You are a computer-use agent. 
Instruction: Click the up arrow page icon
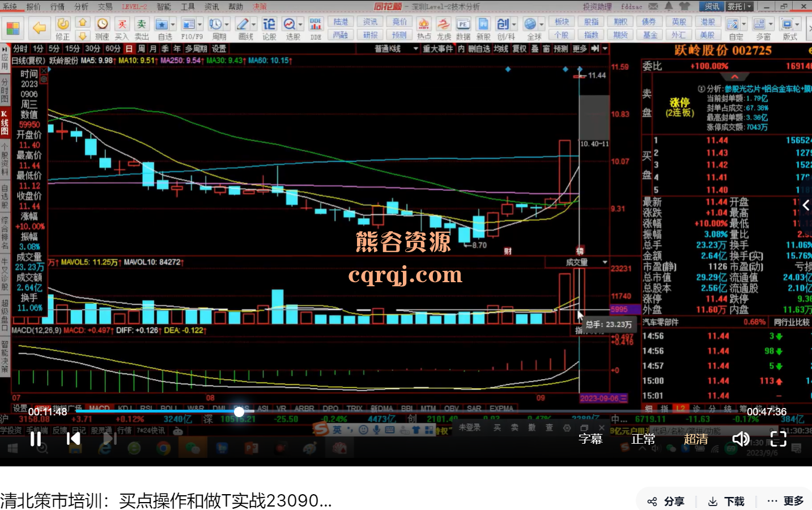[83, 23]
